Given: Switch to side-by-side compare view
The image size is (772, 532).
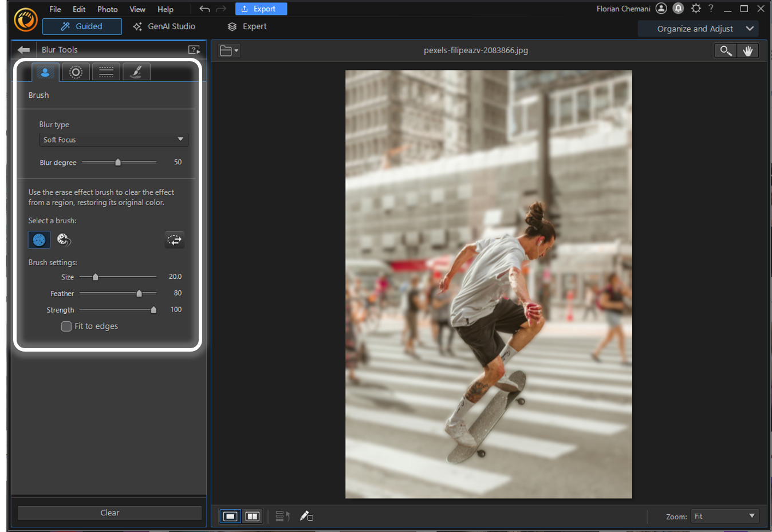Looking at the screenshot, I should [252, 516].
